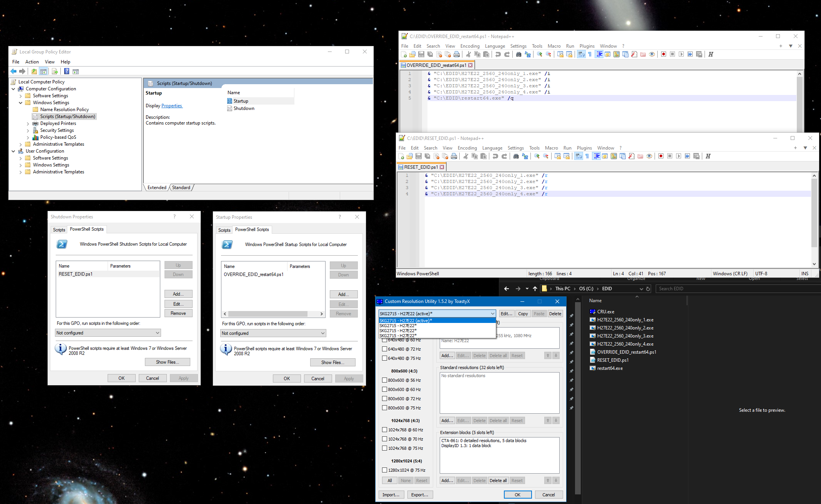Click Export button in Custom Resolution Utility
Viewport: 821px width, 504px height.
click(419, 495)
